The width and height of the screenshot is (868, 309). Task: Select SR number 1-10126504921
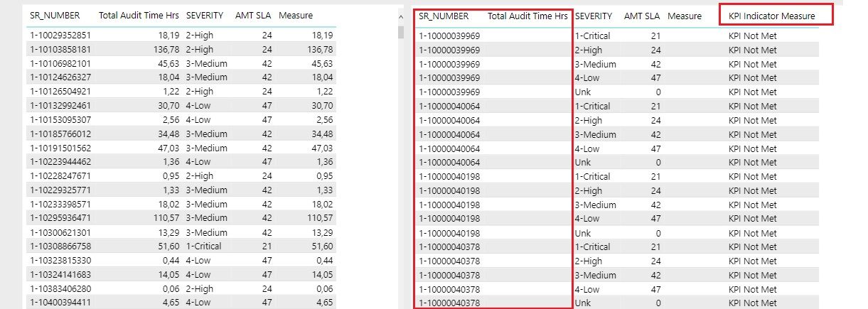point(60,92)
